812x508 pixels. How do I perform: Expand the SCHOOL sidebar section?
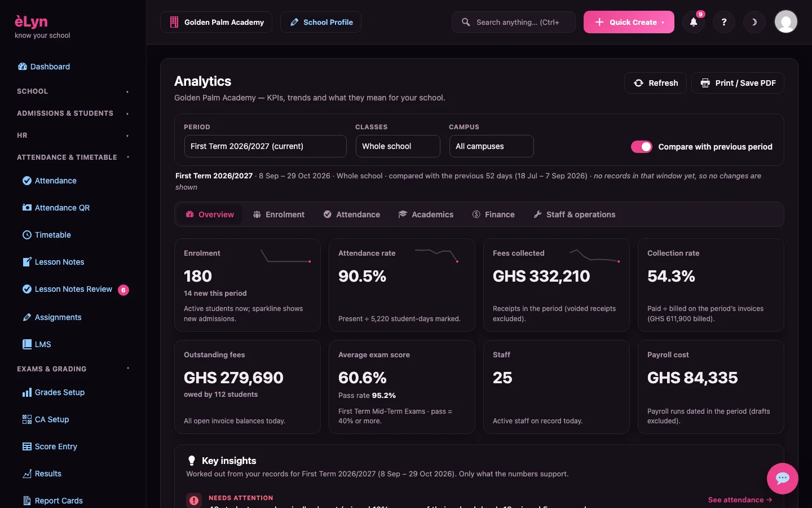(73, 91)
